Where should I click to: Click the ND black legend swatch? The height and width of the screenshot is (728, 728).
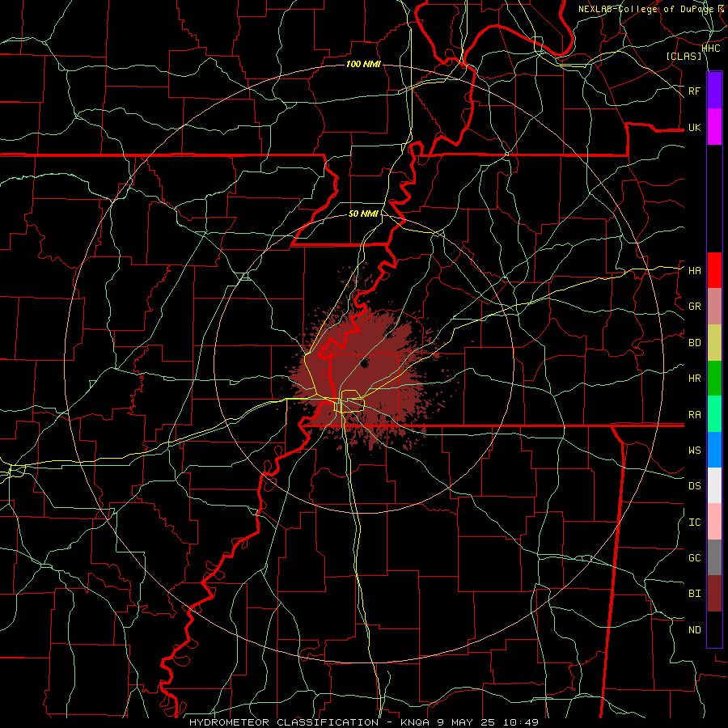coord(714,629)
